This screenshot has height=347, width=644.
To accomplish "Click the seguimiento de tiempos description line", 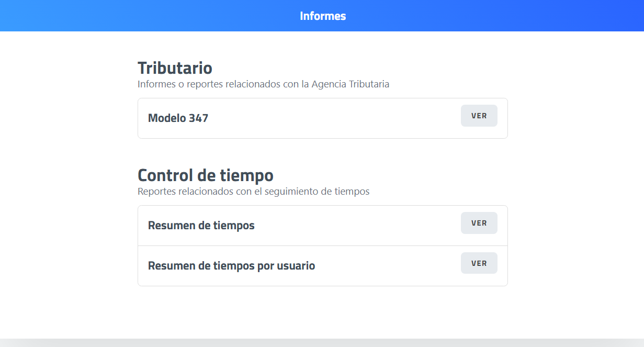I will pos(253,192).
